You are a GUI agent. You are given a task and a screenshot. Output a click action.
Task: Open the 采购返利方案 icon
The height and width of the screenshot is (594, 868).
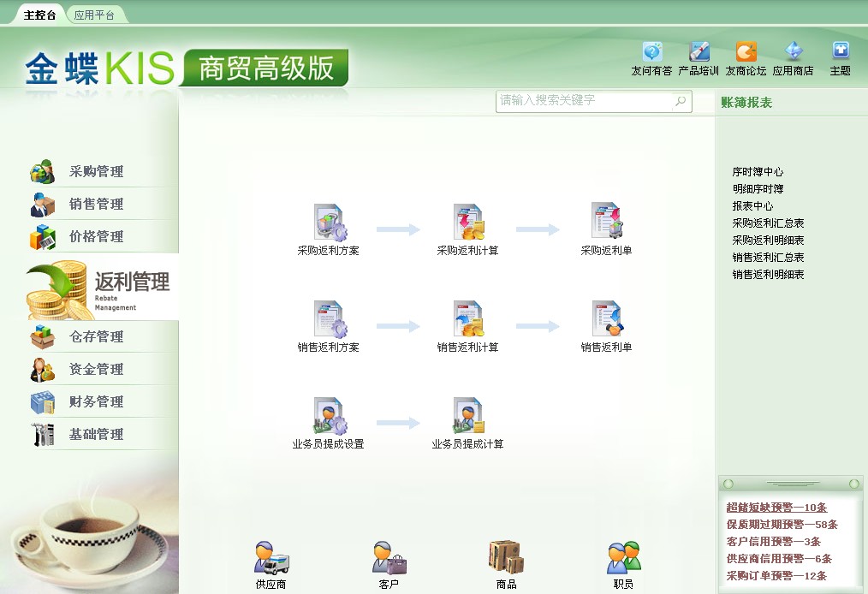pyautogui.click(x=330, y=223)
